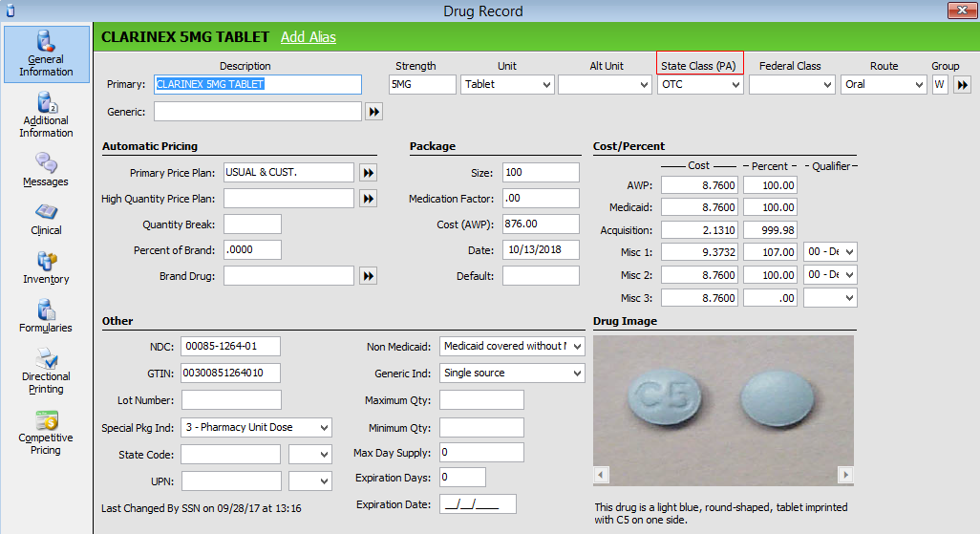The height and width of the screenshot is (534, 980).
Task: Click the AWP Cost field
Action: point(699,185)
